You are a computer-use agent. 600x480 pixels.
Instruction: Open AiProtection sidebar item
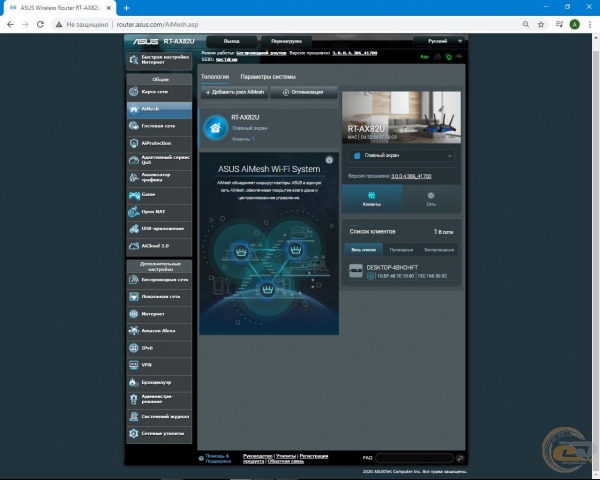pyautogui.click(x=159, y=143)
